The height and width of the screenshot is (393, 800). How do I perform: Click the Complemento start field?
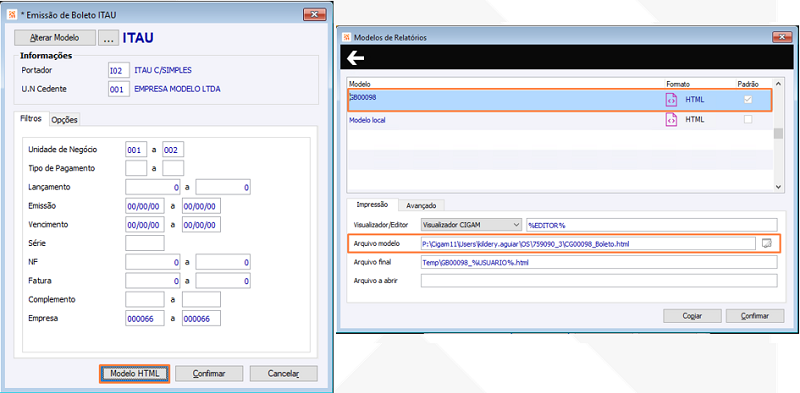[x=145, y=300]
